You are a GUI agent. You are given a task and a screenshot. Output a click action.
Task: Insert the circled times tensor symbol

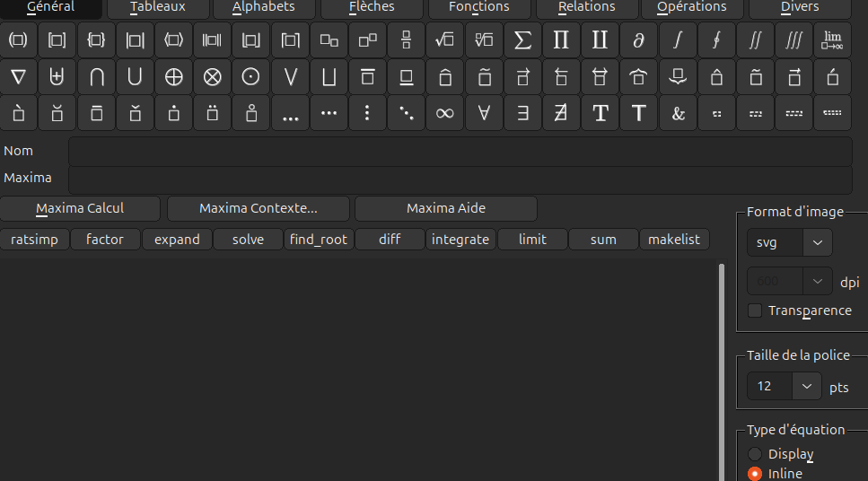coord(212,77)
